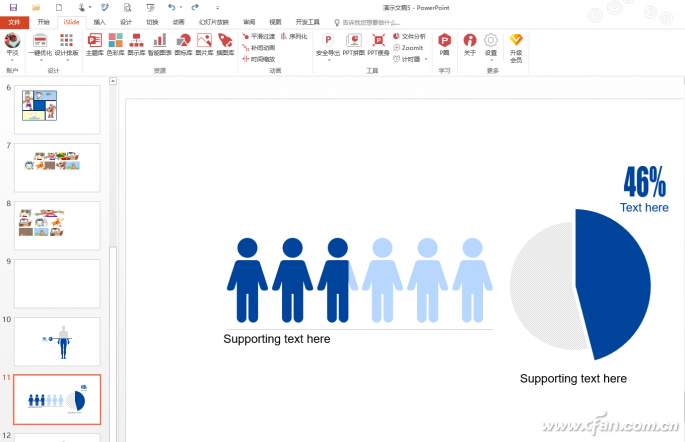Image resolution: width=685 pixels, height=442 pixels.
Task: Open the 图示库 diagram library
Action: pyautogui.click(x=136, y=45)
